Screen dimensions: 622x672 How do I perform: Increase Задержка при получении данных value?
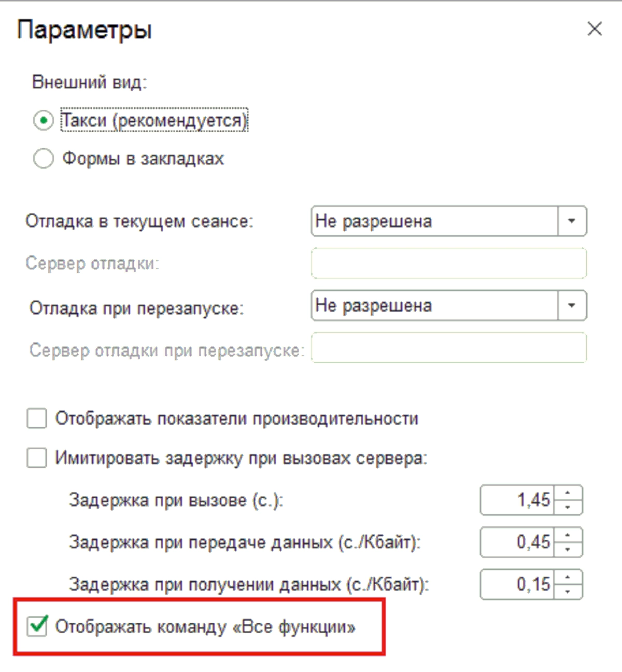568,578
